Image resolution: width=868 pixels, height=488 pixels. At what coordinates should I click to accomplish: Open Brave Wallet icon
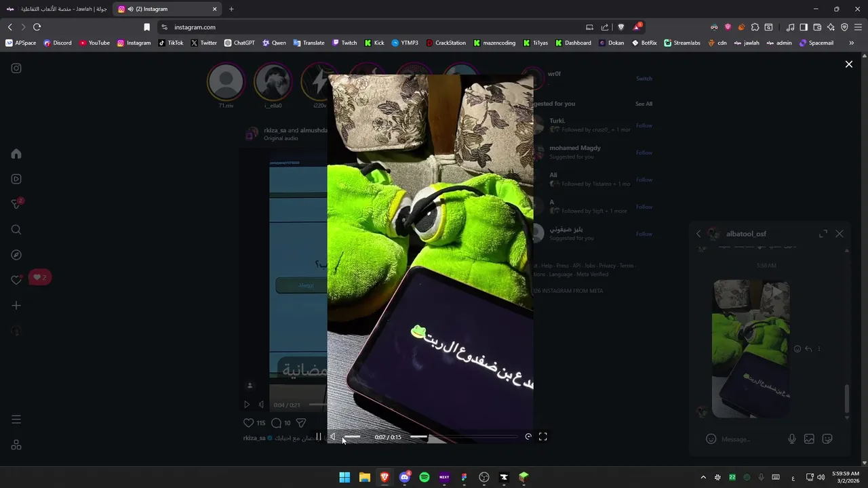817,27
